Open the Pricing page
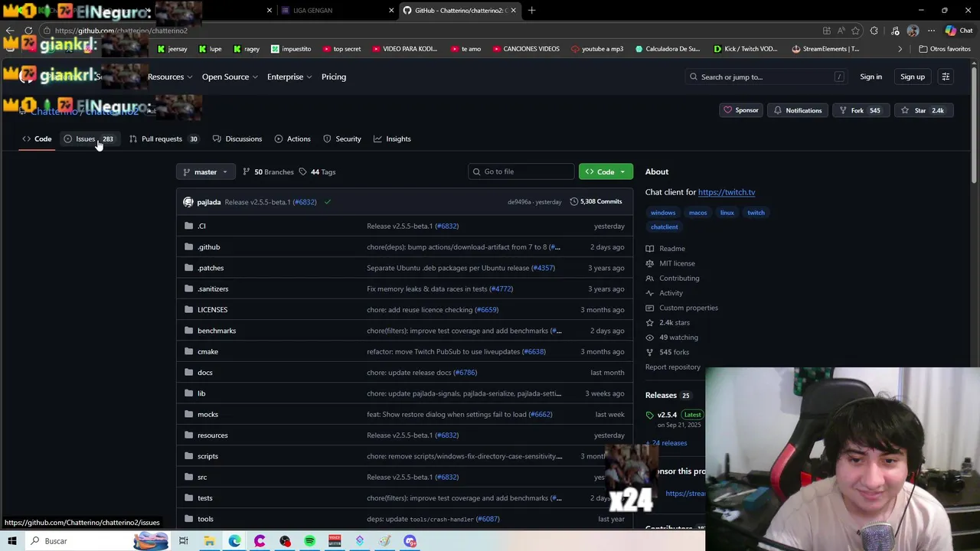The width and height of the screenshot is (980, 551). tap(334, 77)
